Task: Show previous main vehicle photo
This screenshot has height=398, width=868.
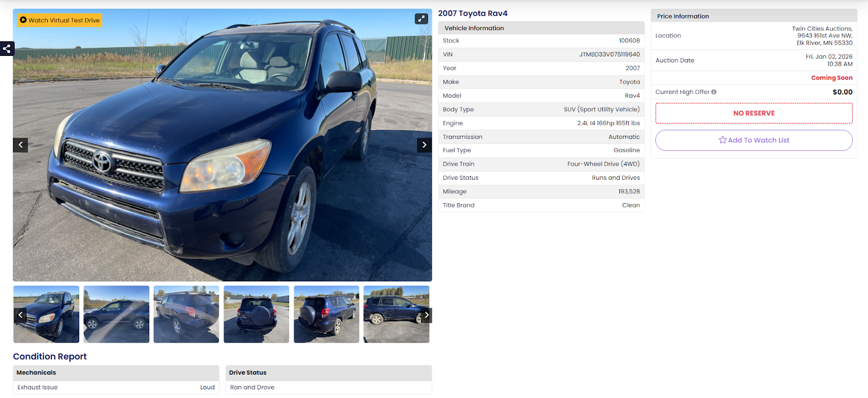Action: coord(21,145)
